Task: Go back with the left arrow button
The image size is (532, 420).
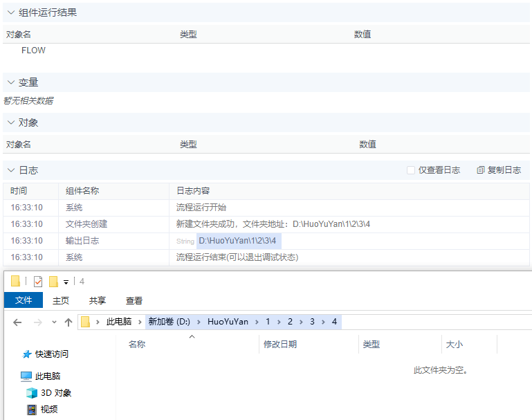Action: coord(18,322)
